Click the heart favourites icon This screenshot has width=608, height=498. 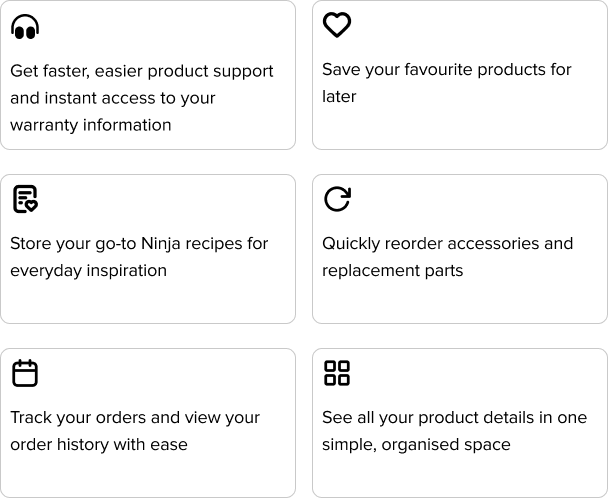(x=337, y=26)
